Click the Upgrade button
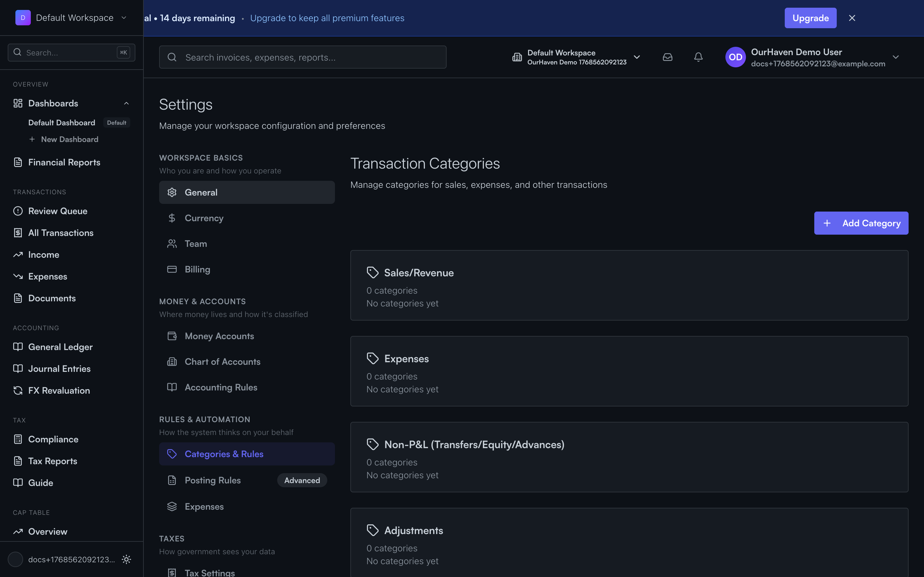924x577 pixels. (810, 18)
